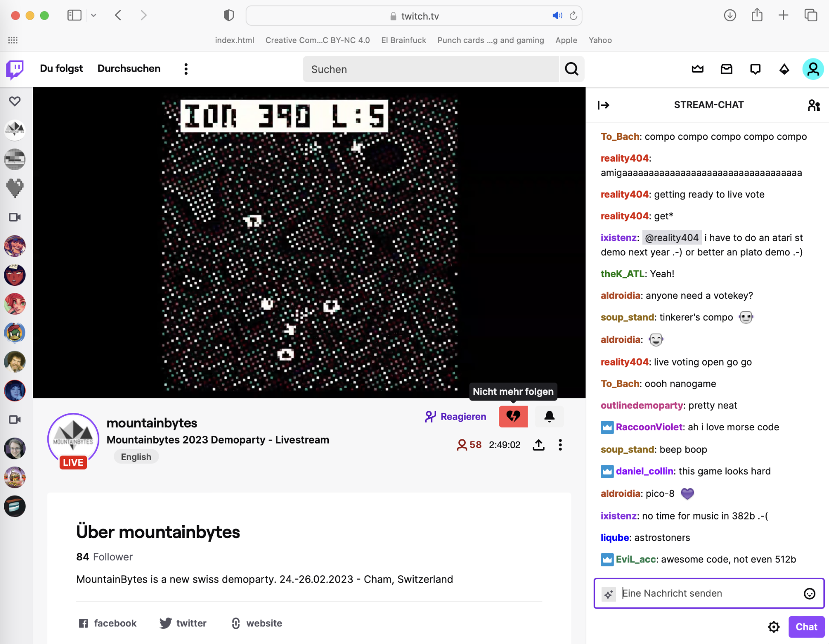
Task: Toggle the notification bell for mountainbytes
Action: click(x=549, y=416)
